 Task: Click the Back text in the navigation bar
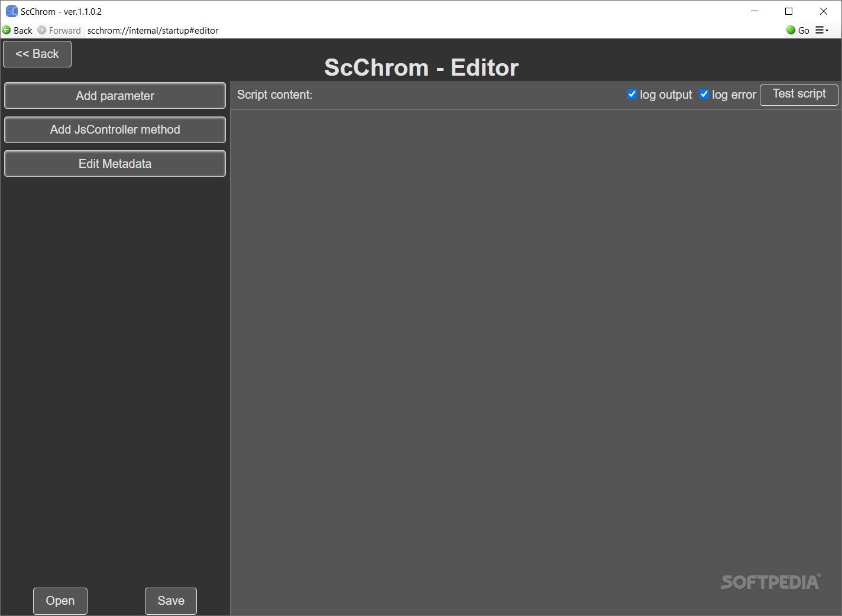pos(23,31)
